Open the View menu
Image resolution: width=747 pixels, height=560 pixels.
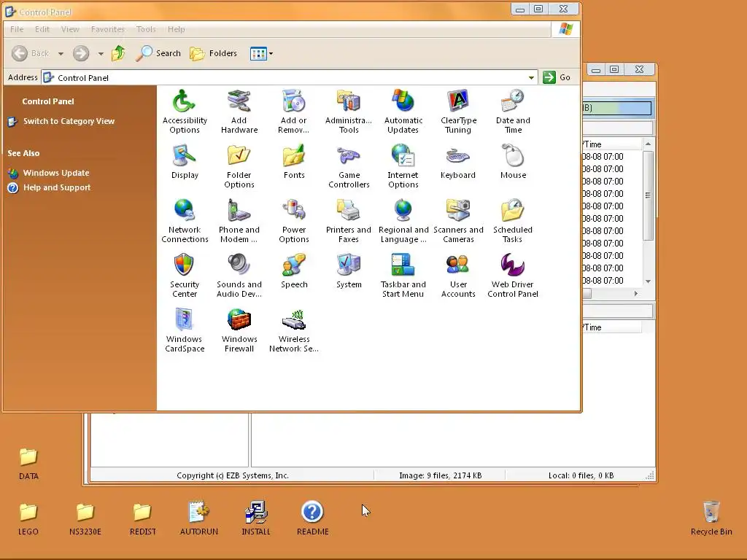70,29
